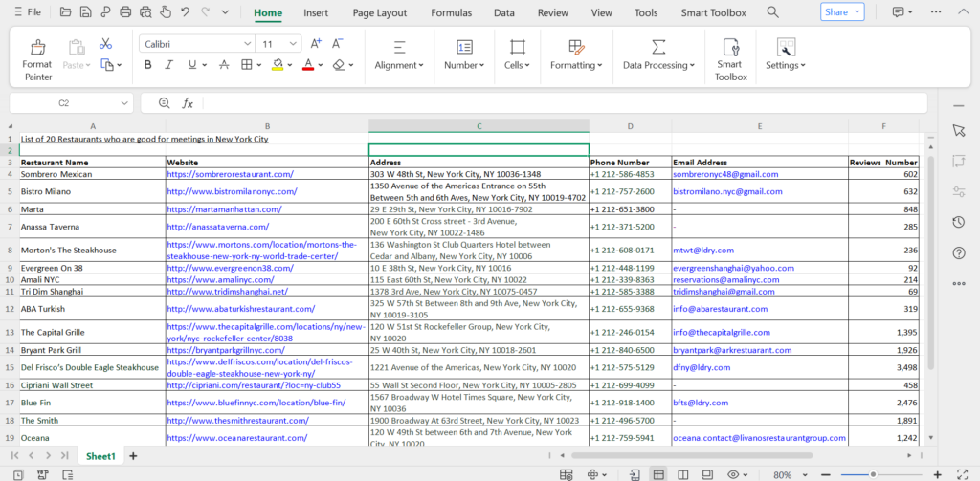Click in the formula bar input field
This screenshot has width=980, height=481.
[x=563, y=103]
